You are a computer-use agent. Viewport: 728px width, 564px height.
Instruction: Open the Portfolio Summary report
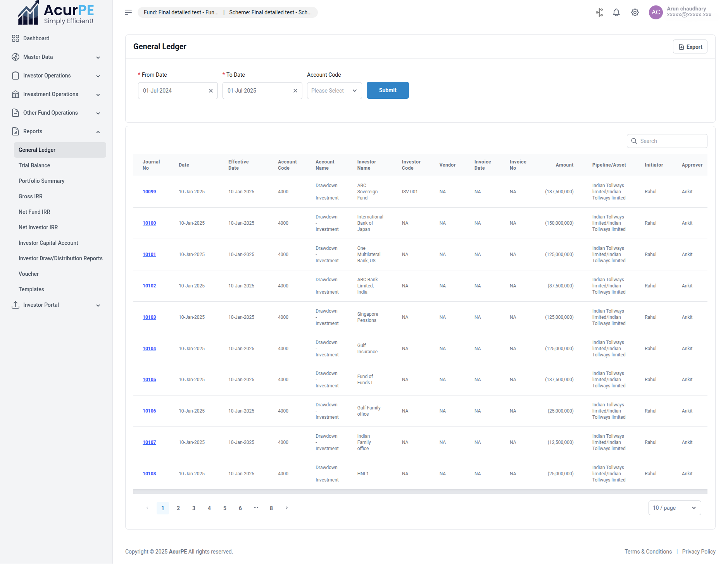pos(41,181)
